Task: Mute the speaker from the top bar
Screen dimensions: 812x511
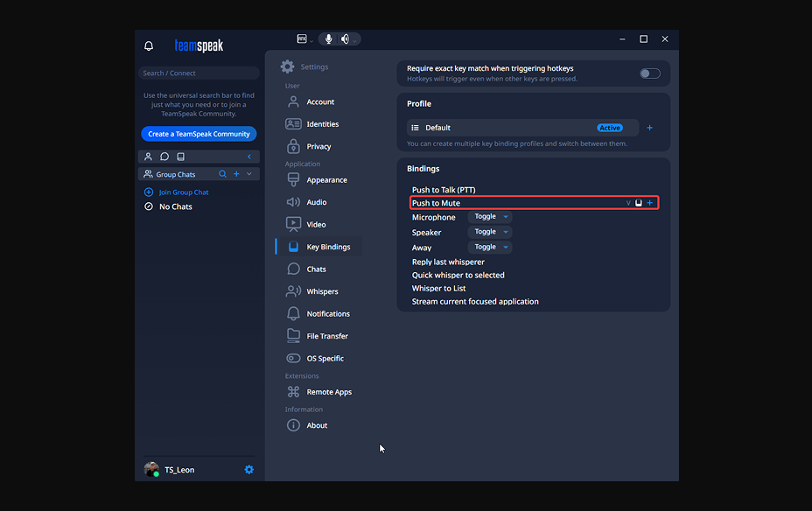Action: point(345,38)
